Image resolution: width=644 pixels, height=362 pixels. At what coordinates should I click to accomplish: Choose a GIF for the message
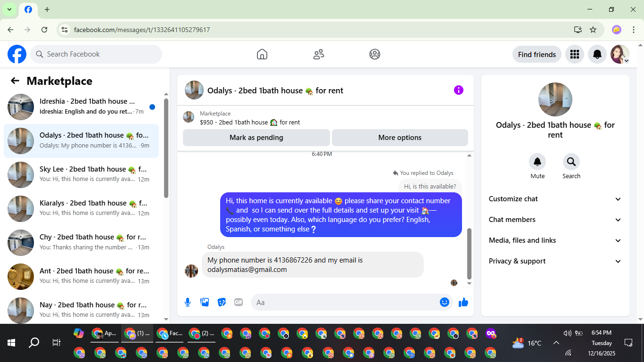[x=239, y=302]
